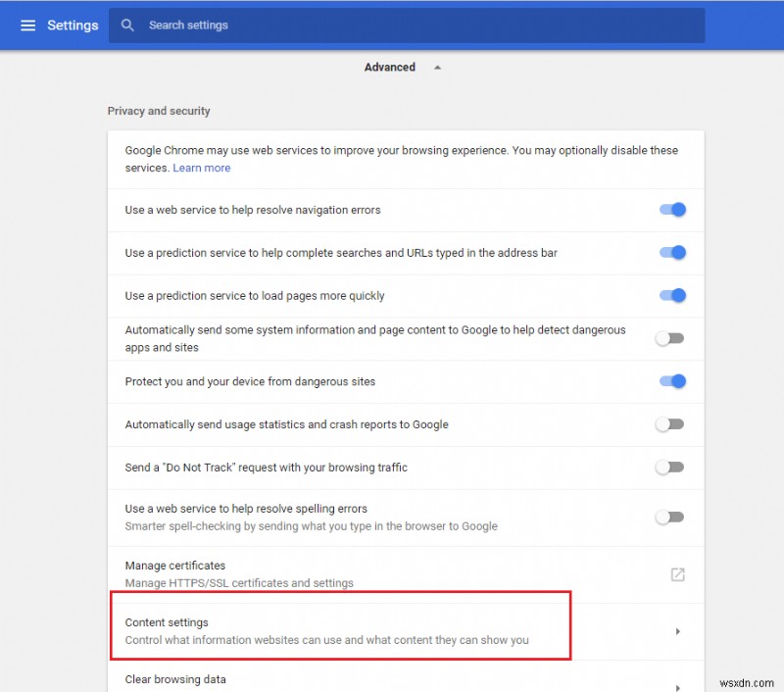
Task: Toggle web service for resolving navigation errors
Action: click(671, 209)
